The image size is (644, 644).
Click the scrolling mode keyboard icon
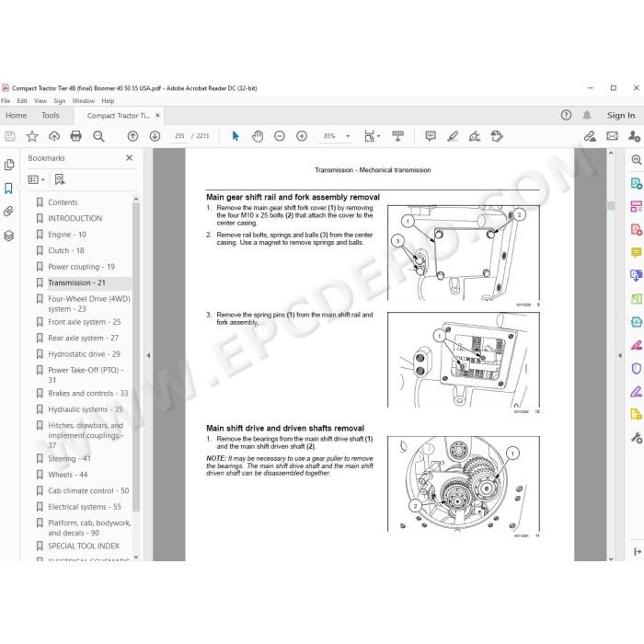coord(397,136)
